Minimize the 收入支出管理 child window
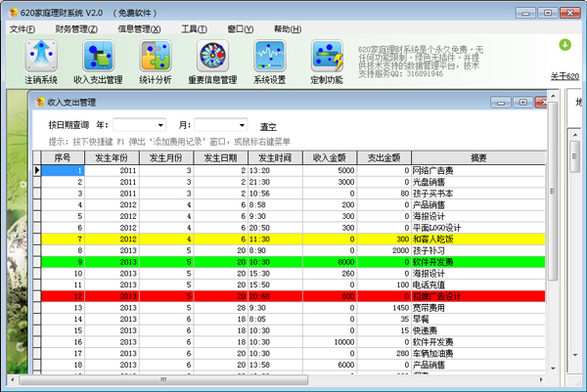Screen dimensions: 587x392 pyautogui.click(x=501, y=102)
